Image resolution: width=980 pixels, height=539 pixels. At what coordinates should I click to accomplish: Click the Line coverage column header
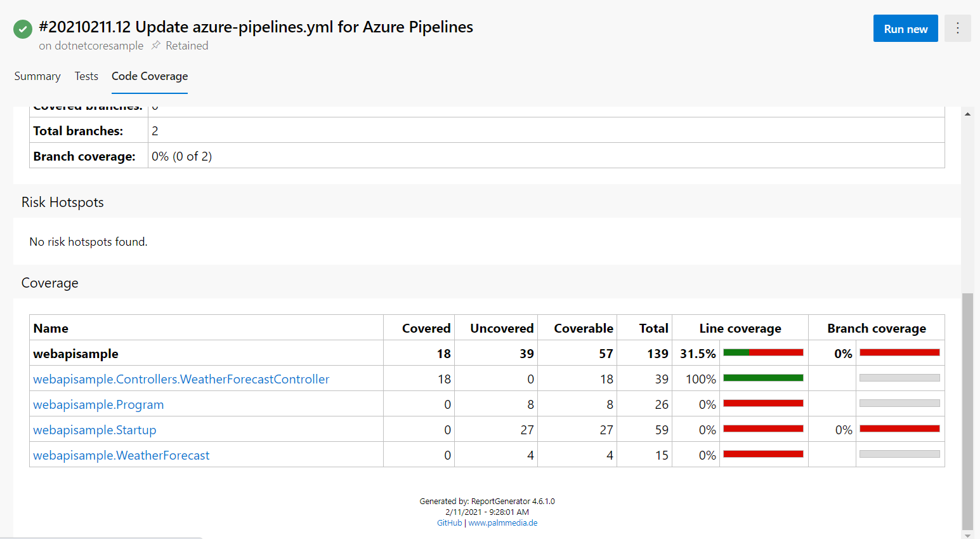click(x=740, y=328)
